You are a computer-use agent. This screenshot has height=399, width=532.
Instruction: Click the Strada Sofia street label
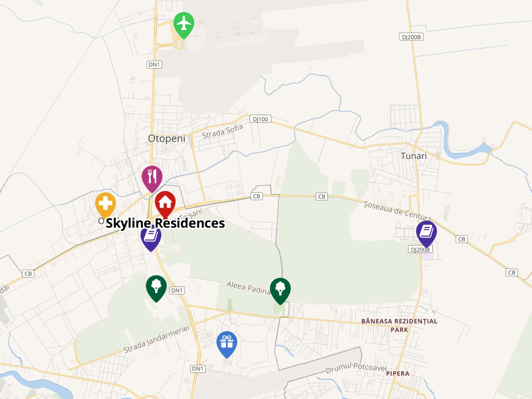click(x=222, y=132)
